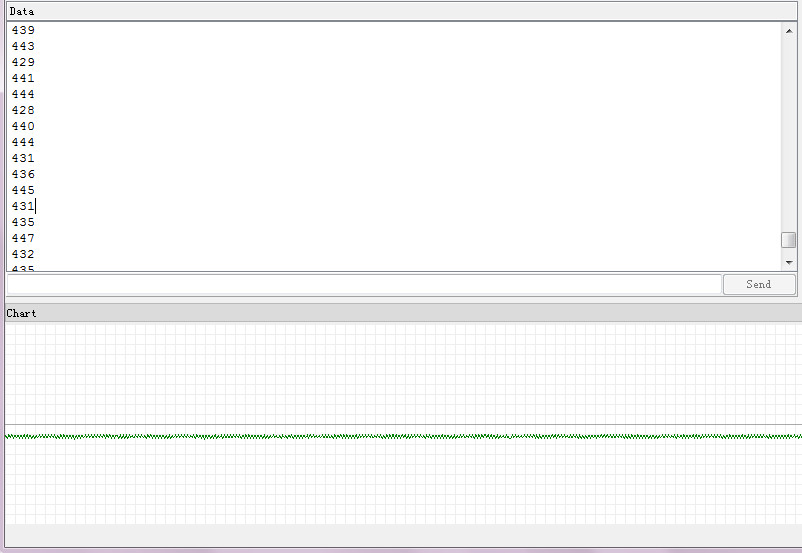Click the scroll up arrow in Data panel
Image resolution: width=802 pixels, height=553 pixels.
(789, 31)
